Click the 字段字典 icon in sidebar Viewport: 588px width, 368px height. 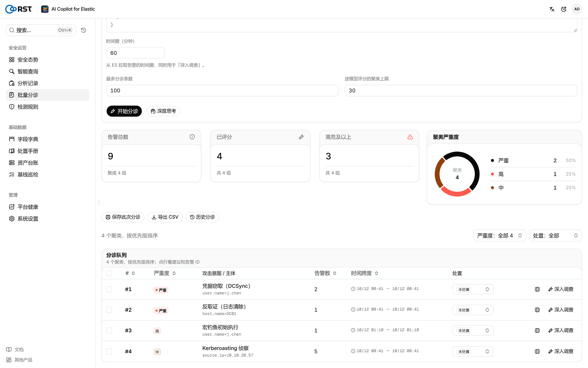click(x=12, y=139)
